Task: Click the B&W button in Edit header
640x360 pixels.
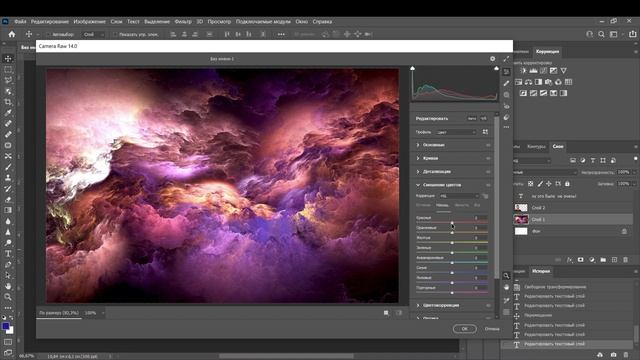Action: (483, 118)
